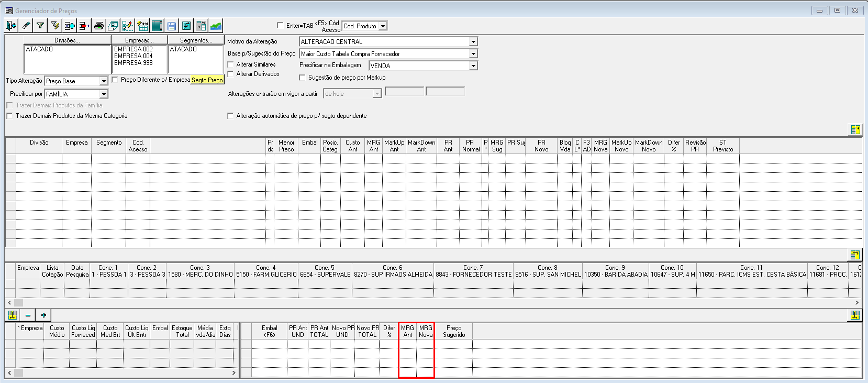Toggle Trazer Demais Produtos da Mesma Categoria
Image resolution: width=868 pixels, height=383 pixels.
coord(9,116)
